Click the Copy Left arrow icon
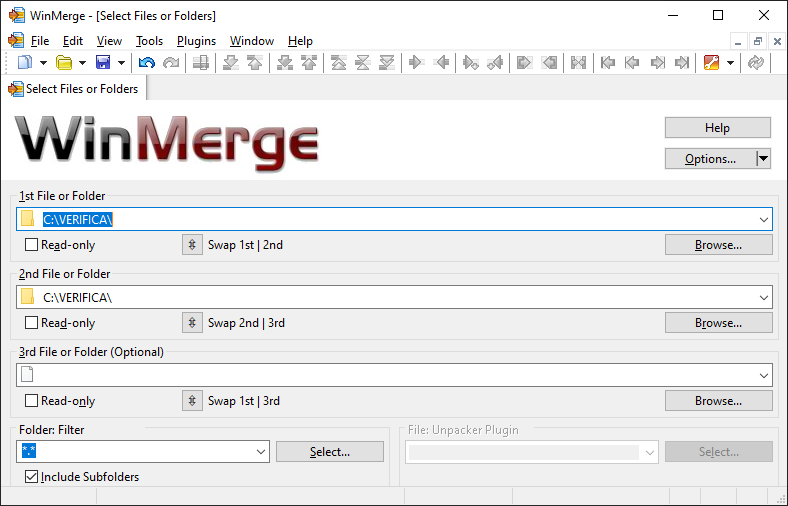Viewport: 788px width, 506px height. [x=442, y=62]
